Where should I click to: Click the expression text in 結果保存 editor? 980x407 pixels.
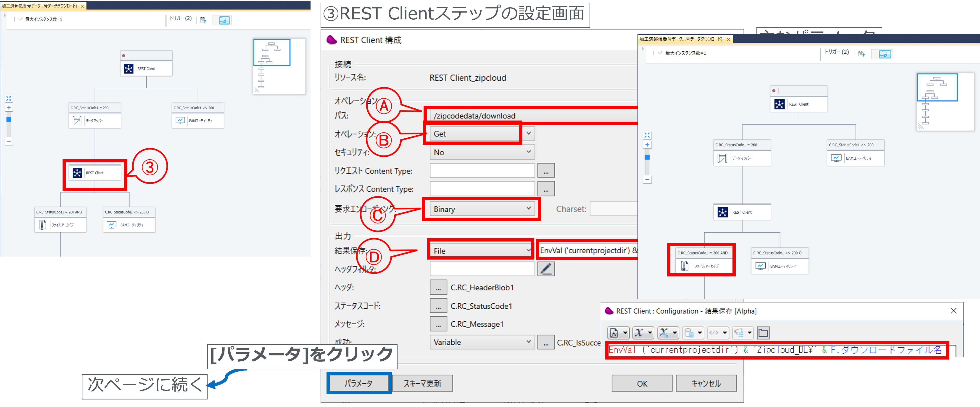775,349
